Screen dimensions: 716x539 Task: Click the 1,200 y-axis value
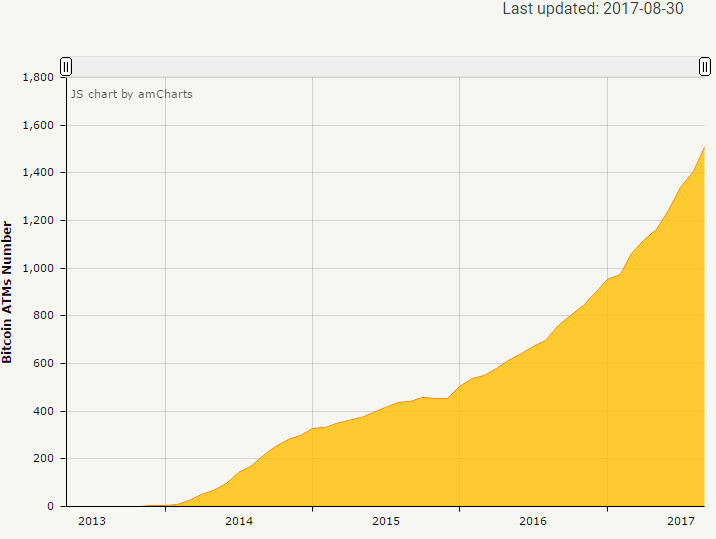click(x=38, y=220)
